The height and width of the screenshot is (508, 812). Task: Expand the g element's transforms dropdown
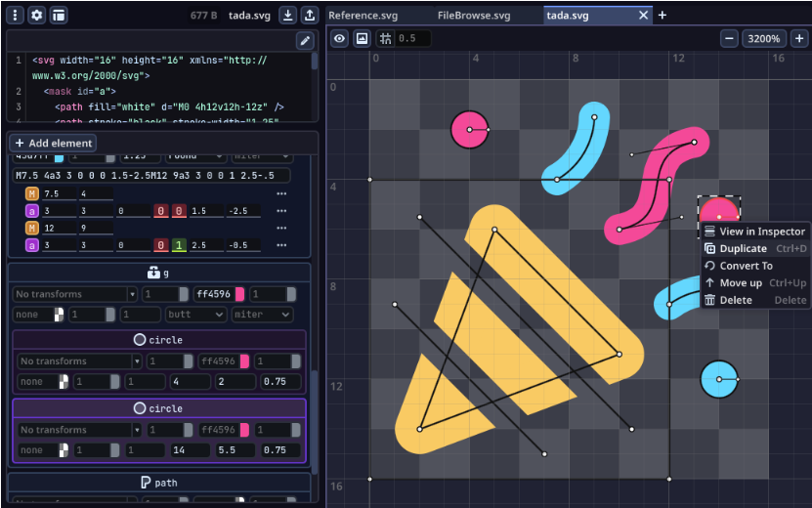point(132,294)
